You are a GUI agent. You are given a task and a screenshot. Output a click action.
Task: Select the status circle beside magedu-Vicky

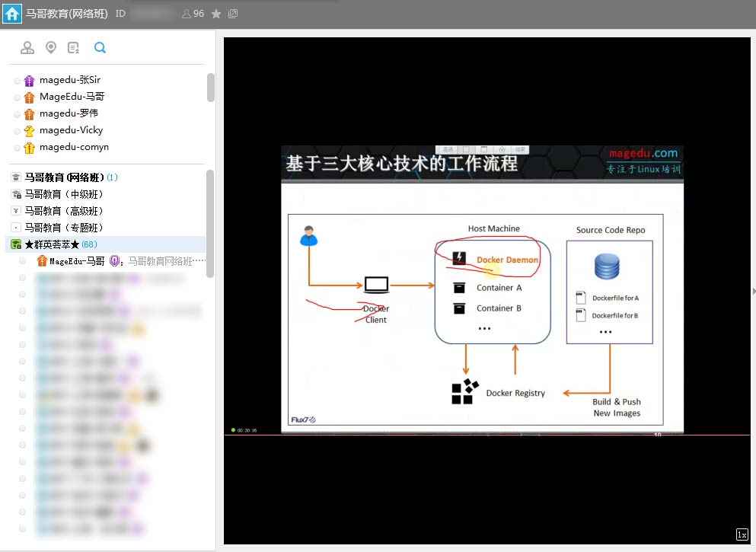18,131
